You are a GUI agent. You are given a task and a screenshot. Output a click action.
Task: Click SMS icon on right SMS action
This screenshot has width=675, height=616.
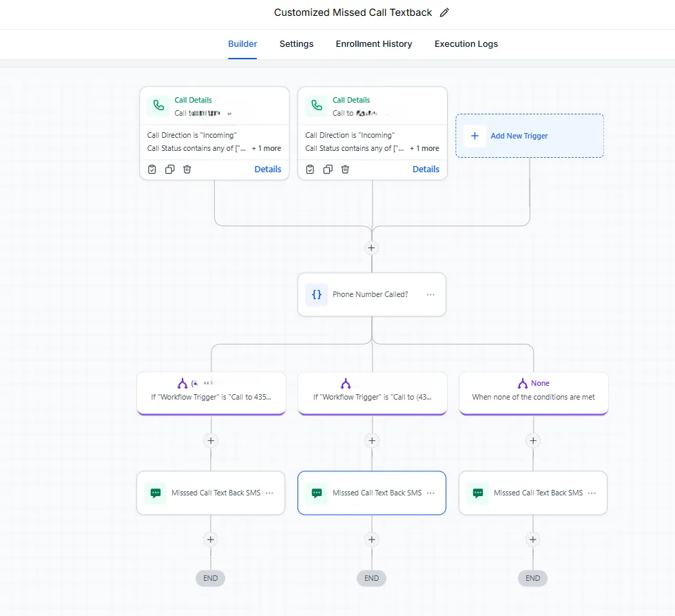coord(478,493)
